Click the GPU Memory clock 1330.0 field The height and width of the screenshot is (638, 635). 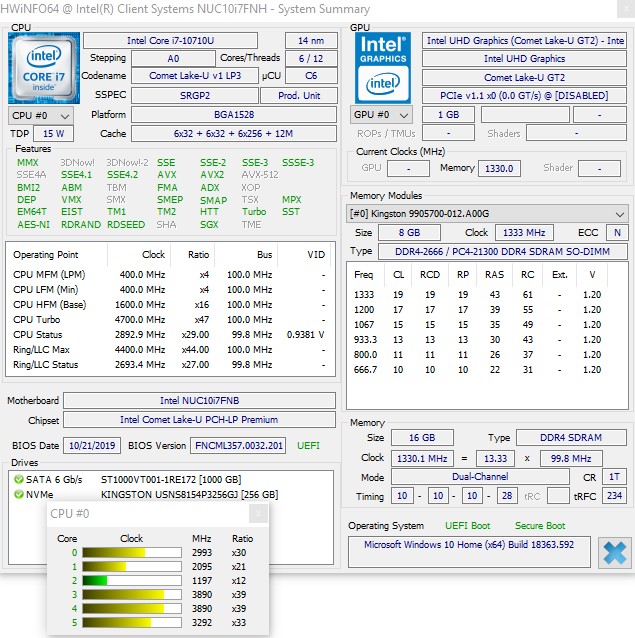[499, 168]
